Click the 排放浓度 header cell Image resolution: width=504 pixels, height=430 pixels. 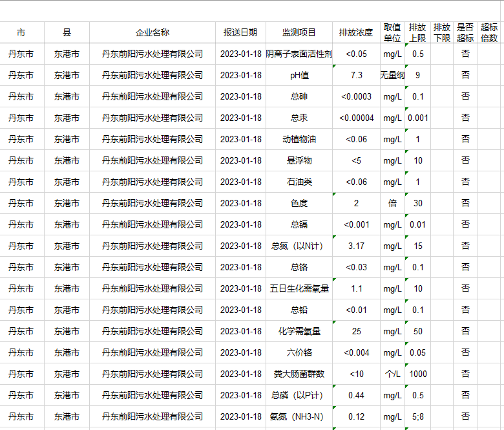point(356,32)
